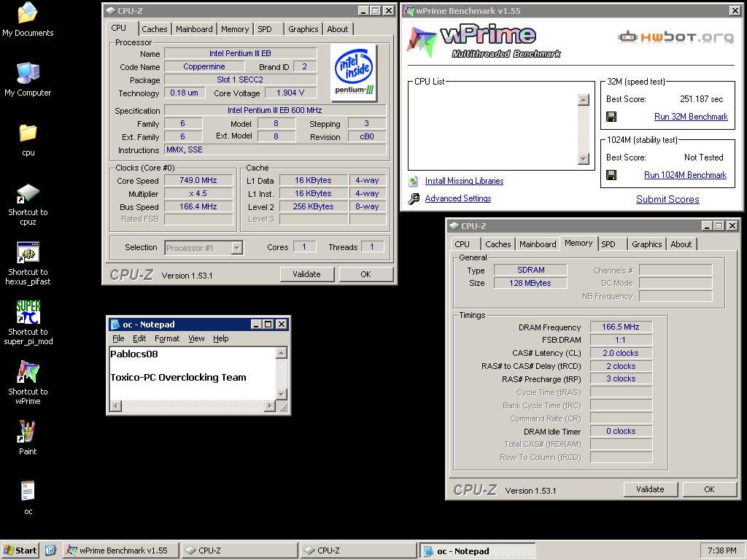
Task: Click Notepad vertical scroll down arrow
Action: (x=282, y=394)
